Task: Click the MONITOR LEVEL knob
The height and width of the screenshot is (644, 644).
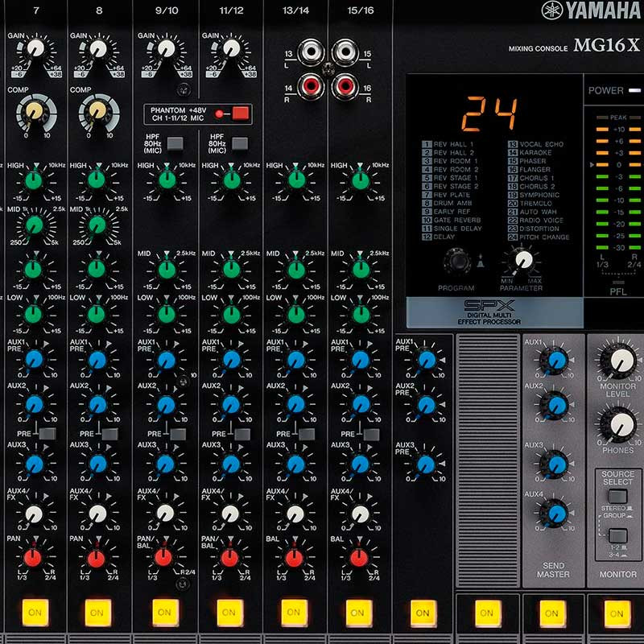Action: point(619,361)
